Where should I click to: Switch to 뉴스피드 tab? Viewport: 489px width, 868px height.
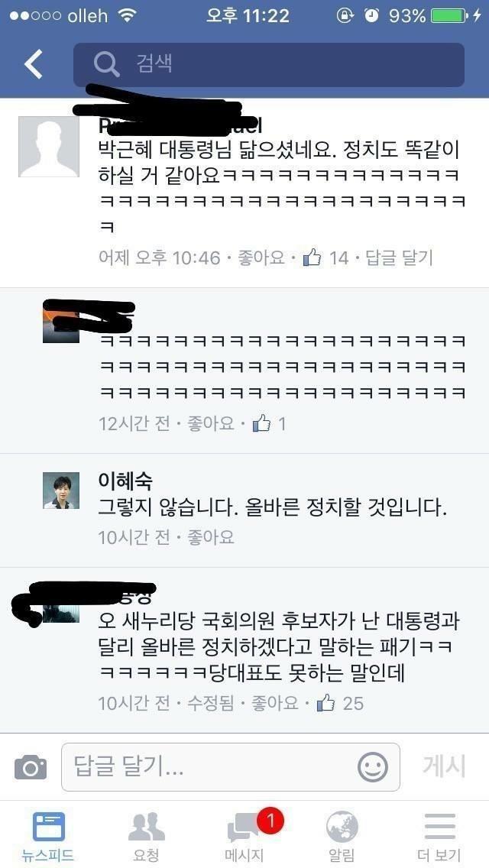tap(48, 837)
